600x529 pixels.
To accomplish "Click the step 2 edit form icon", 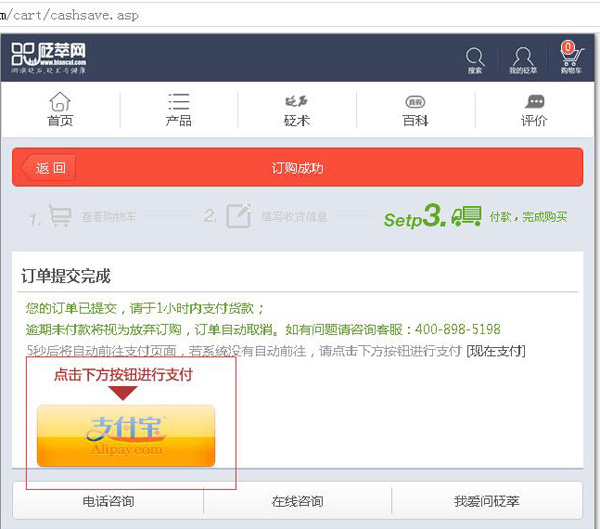I will [x=238, y=216].
